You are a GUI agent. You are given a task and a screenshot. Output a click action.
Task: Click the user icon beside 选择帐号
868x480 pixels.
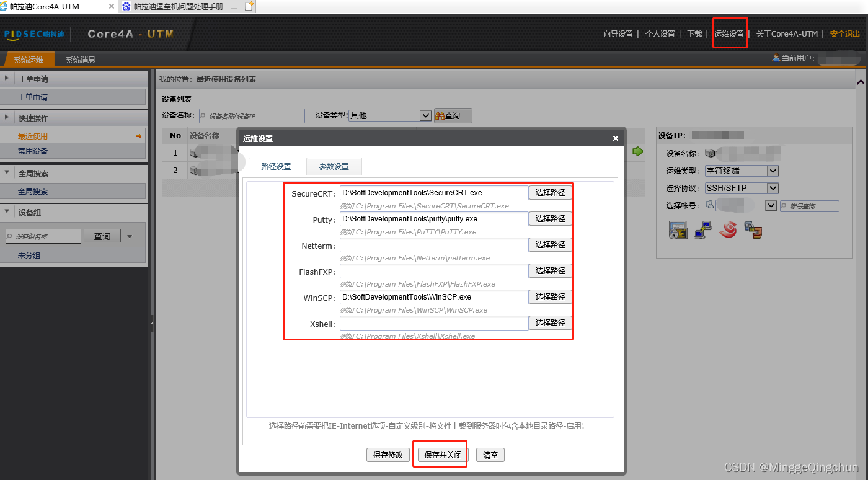710,205
